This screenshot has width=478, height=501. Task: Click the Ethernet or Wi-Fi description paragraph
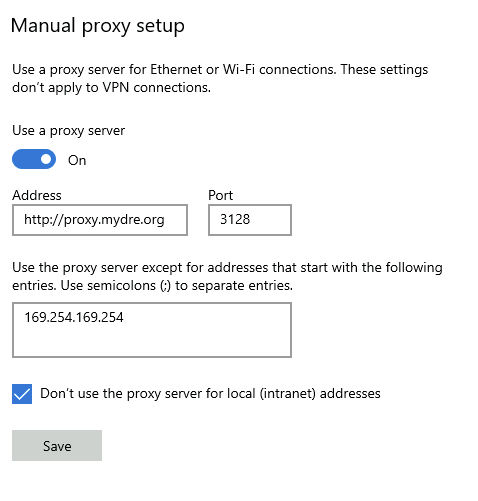220,78
